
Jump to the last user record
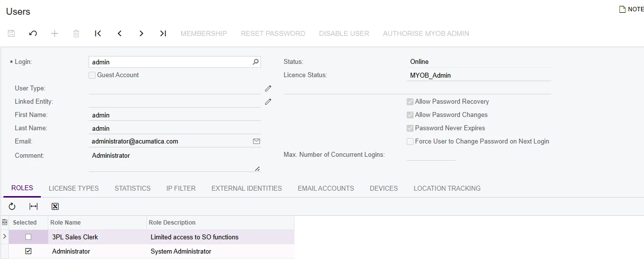pyautogui.click(x=163, y=33)
